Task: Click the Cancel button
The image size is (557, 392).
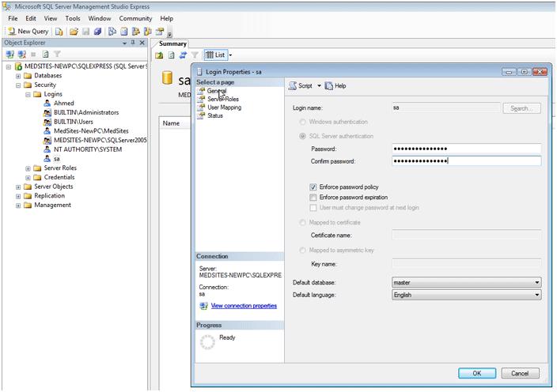Action: point(520,373)
